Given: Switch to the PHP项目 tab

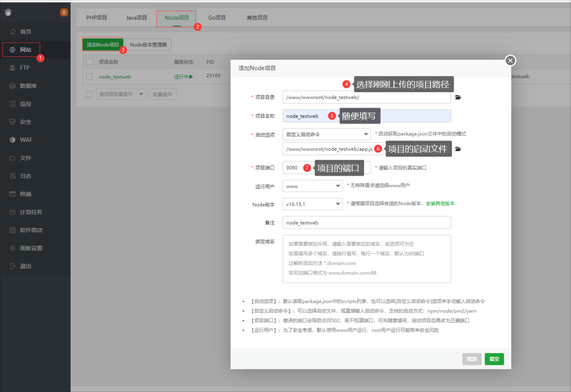Looking at the screenshot, I should [96, 18].
